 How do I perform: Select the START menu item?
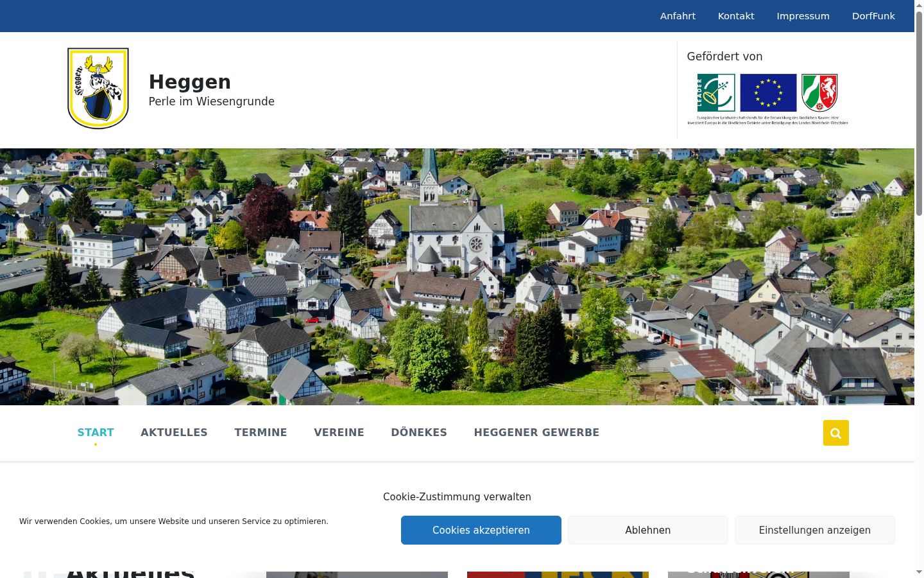click(x=96, y=432)
